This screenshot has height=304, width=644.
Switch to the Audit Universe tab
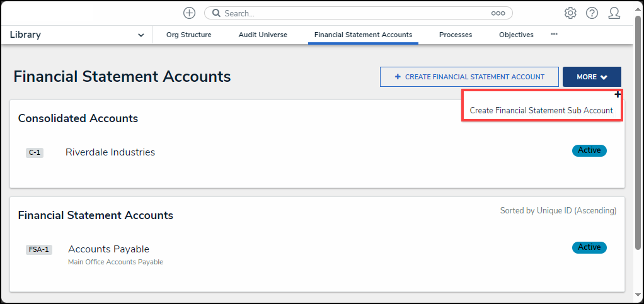click(x=263, y=35)
